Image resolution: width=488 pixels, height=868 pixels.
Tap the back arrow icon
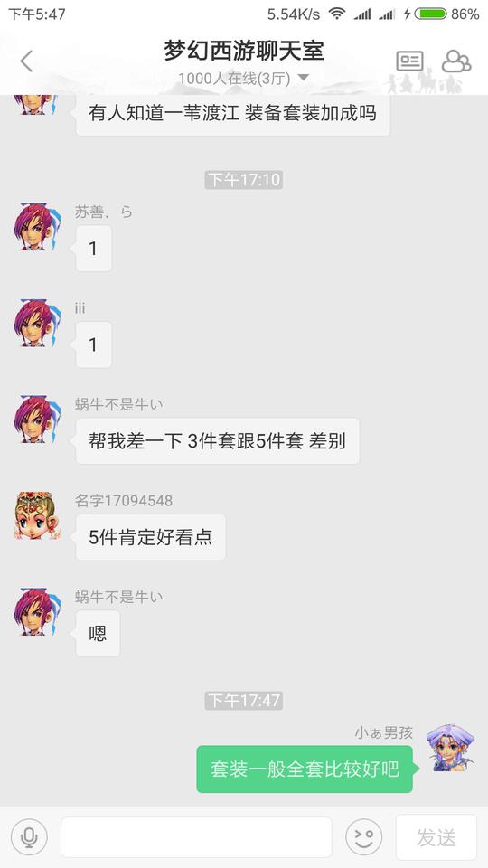[26, 61]
